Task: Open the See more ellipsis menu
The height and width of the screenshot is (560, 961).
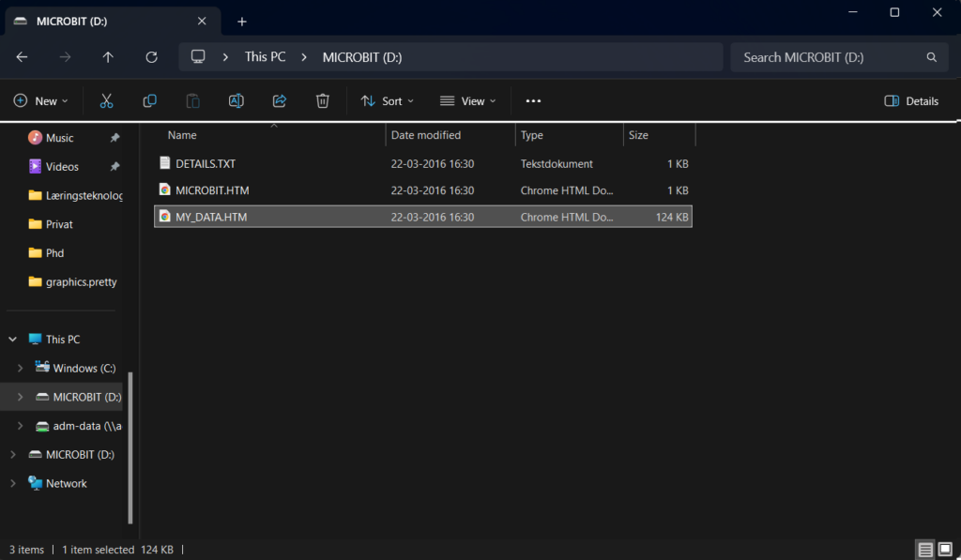Action: tap(533, 101)
